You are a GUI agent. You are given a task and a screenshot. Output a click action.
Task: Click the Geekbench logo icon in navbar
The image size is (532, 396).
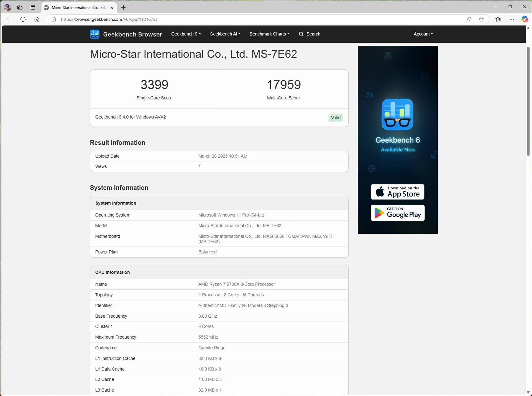pos(94,34)
